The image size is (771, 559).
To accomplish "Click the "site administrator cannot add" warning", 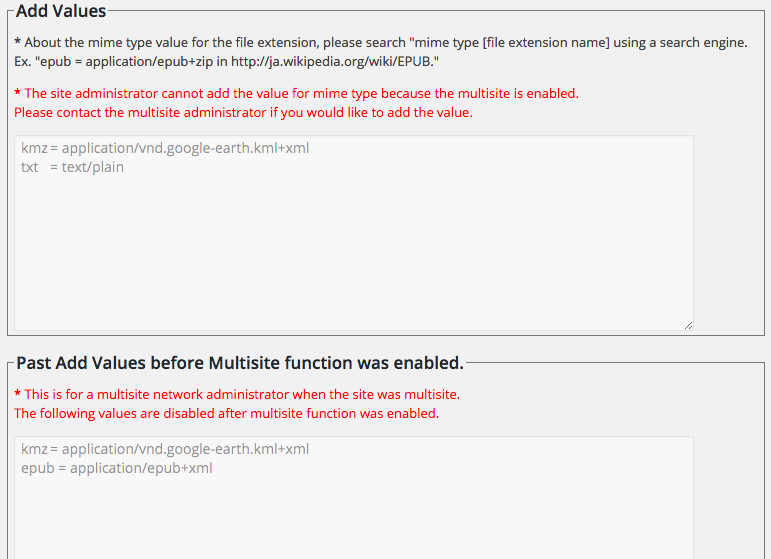I will 301,93.
